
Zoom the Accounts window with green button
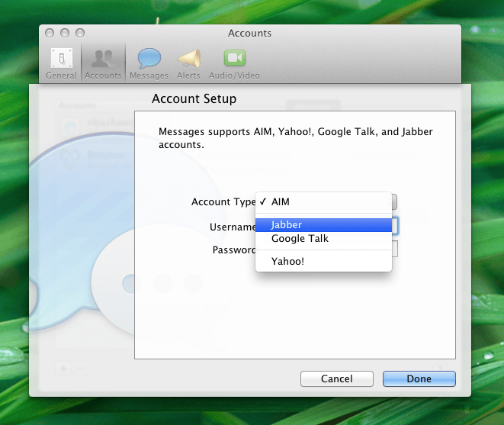pos(80,33)
